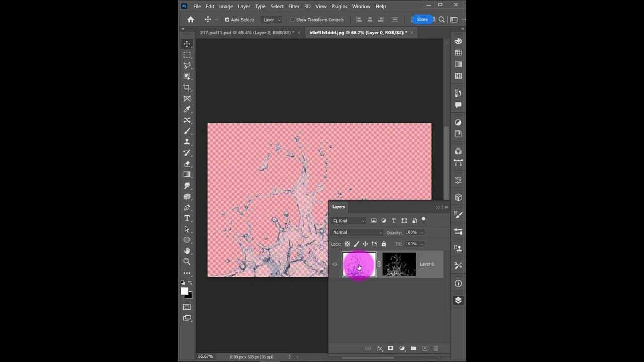Screen dimensions: 644x362
Task: Hide Layer 0 with eye icon
Action: (335, 264)
